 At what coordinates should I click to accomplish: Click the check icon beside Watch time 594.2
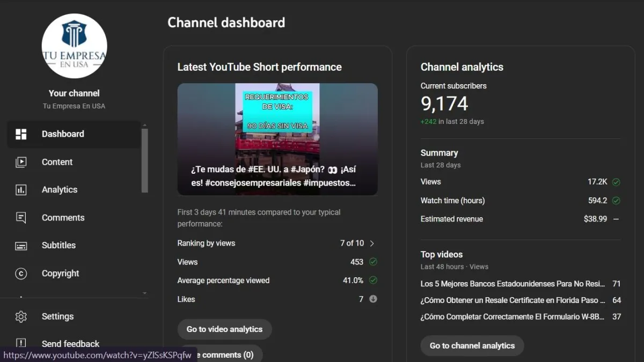tap(616, 201)
